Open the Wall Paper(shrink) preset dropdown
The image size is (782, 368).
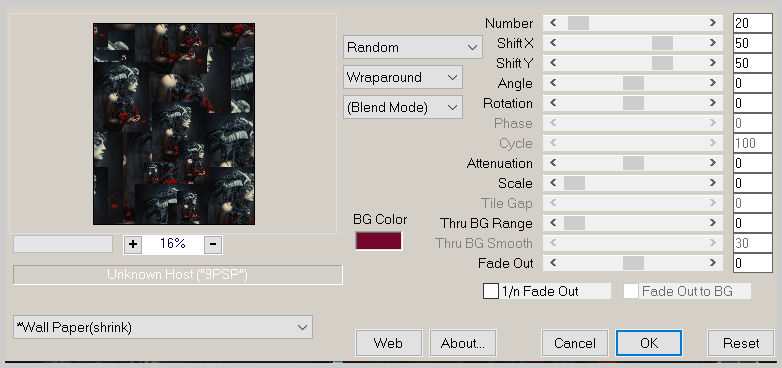[163, 327]
